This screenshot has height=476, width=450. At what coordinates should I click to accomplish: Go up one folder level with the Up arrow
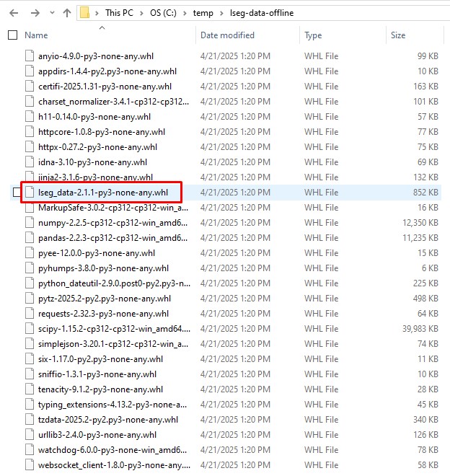[x=67, y=13]
